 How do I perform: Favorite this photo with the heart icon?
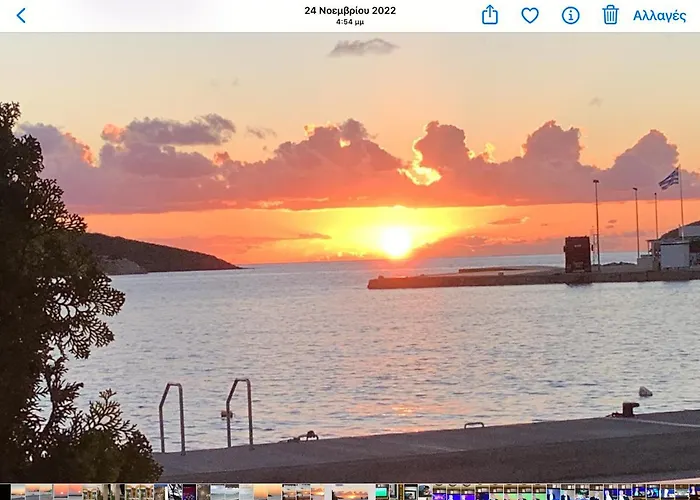(x=530, y=15)
